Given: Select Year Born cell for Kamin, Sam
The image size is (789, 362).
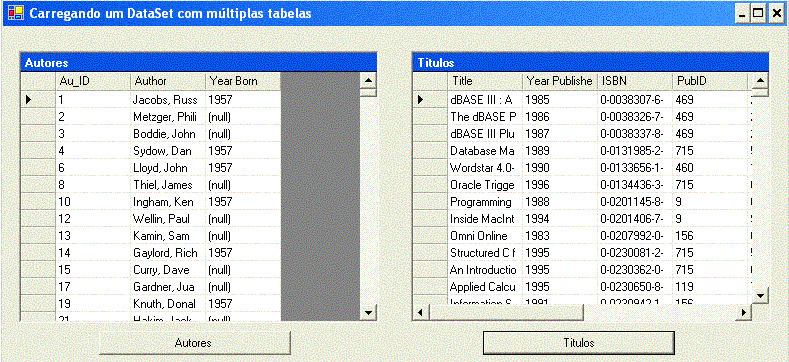Looking at the screenshot, I should [x=243, y=236].
